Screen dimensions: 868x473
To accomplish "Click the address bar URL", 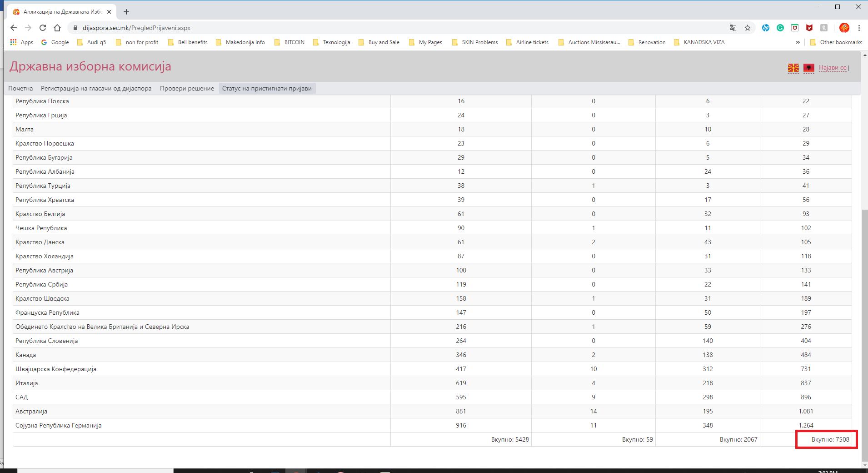I will tap(136, 28).
